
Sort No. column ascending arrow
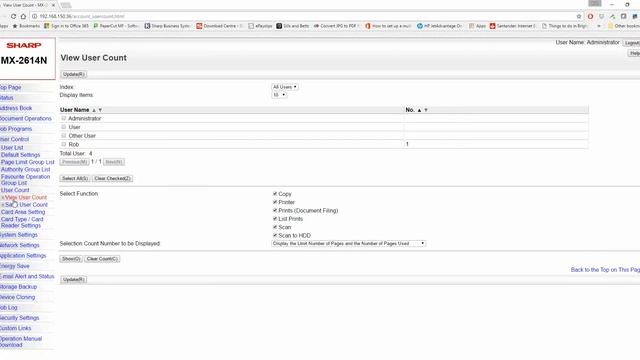pyautogui.click(x=419, y=110)
